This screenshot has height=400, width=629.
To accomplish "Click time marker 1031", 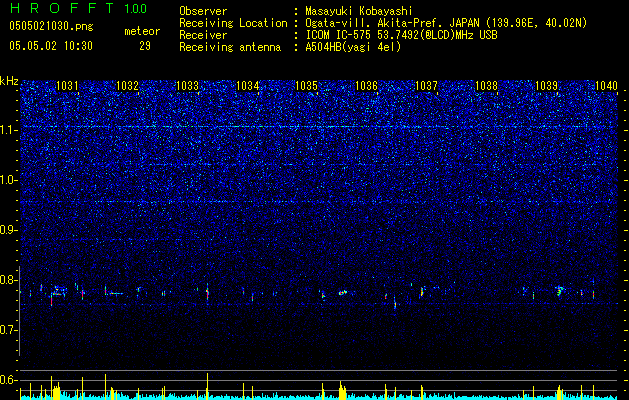I will (x=67, y=85).
